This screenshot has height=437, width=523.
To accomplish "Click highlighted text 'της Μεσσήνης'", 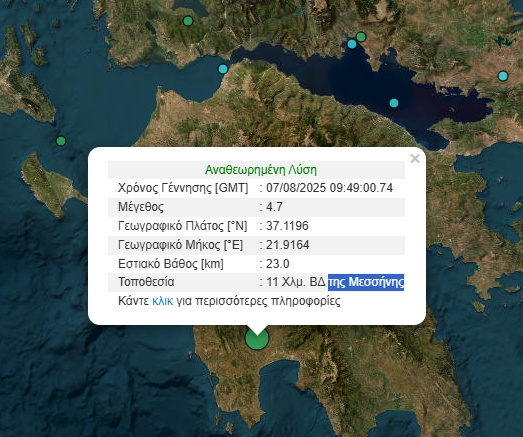I will pos(366,282).
